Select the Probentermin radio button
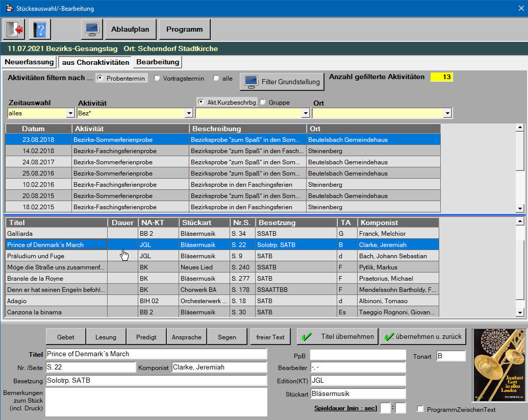528x420 pixels. click(100, 78)
